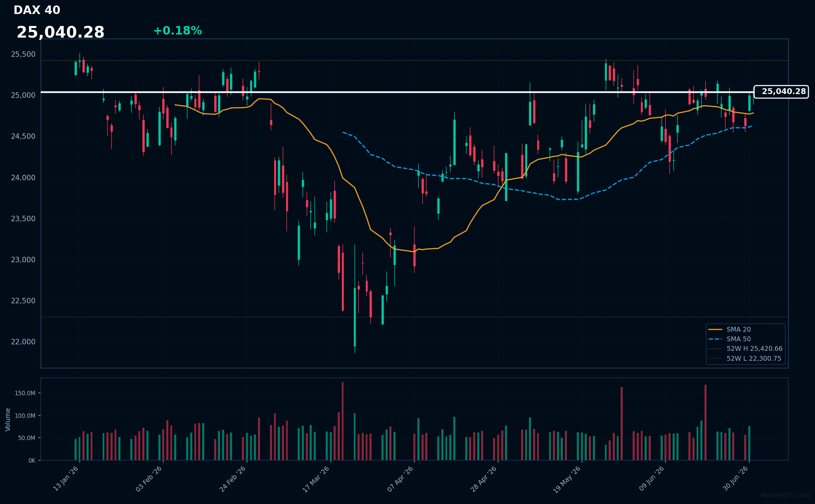The image size is (815, 504).
Task: Click the 07 Apr '26 date label
Action: tap(400, 479)
